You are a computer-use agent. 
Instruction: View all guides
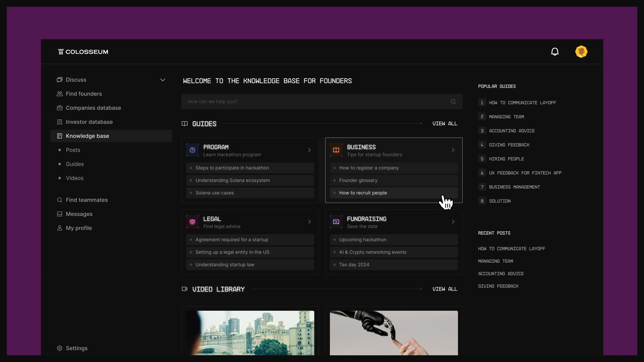click(x=445, y=124)
